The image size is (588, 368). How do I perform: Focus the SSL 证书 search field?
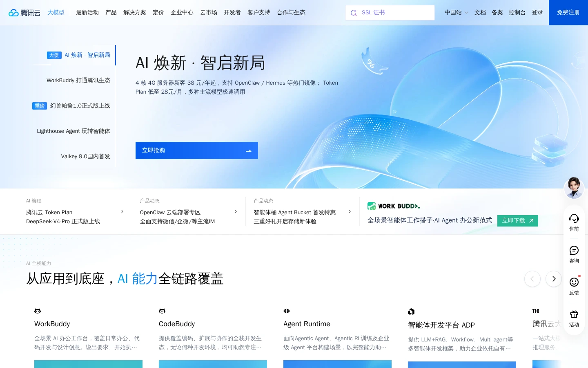pyautogui.click(x=390, y=13)
